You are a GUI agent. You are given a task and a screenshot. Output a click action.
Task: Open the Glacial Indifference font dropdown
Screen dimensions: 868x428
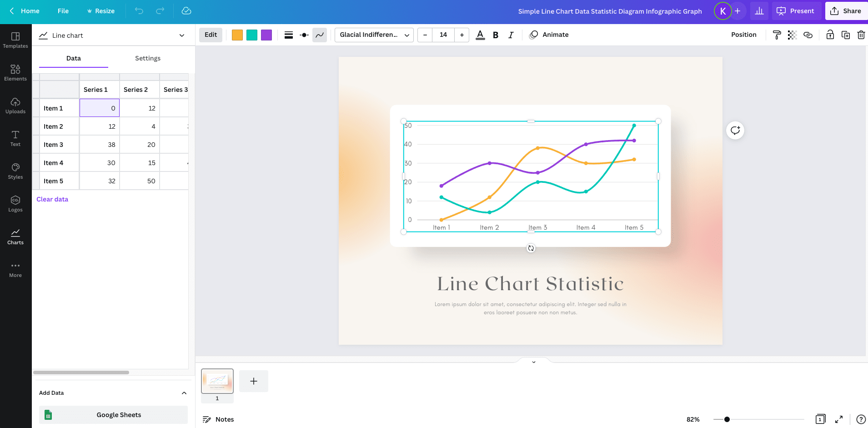tap(374, 35)
